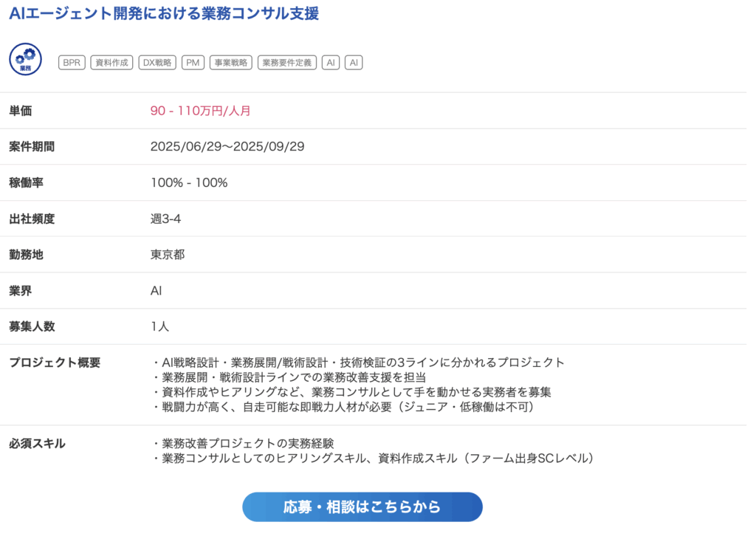Click the 出社頻度 週3-4 value
This screenshot has width=756, height=539.
pyautogui.click(x=166, y=219)
